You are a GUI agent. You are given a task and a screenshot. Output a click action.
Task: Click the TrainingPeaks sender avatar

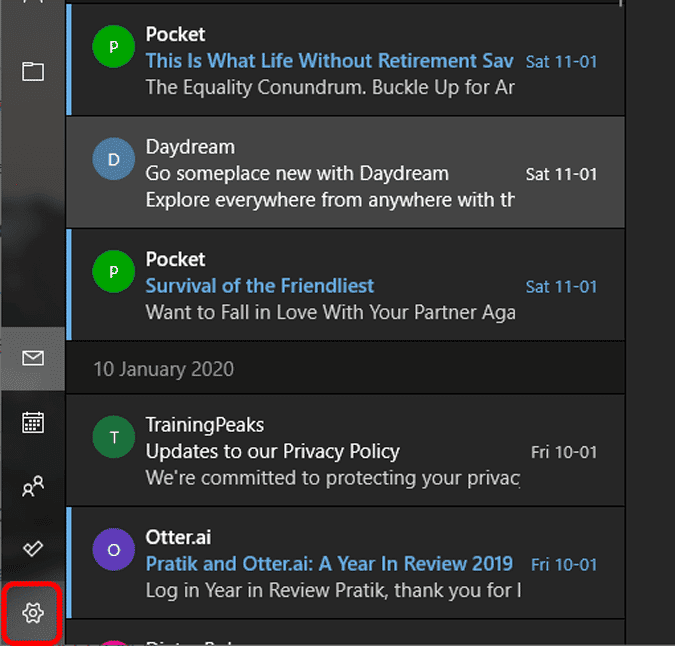112,437
